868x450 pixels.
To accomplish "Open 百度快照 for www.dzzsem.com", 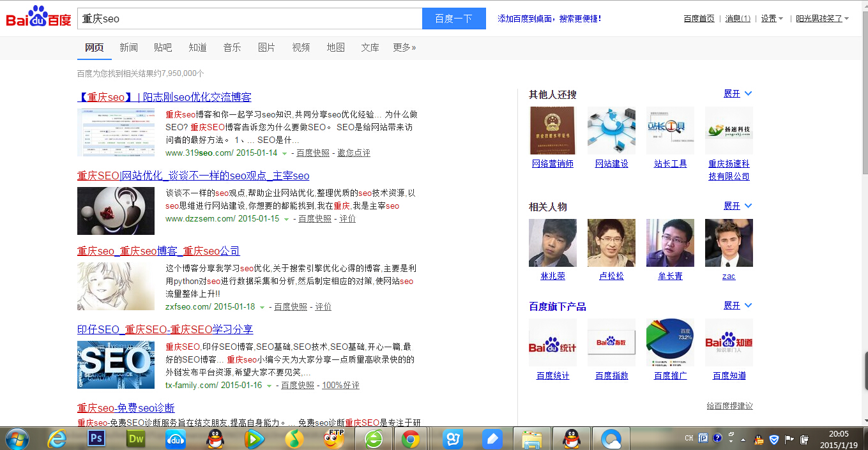I will (x=315, y=219).
